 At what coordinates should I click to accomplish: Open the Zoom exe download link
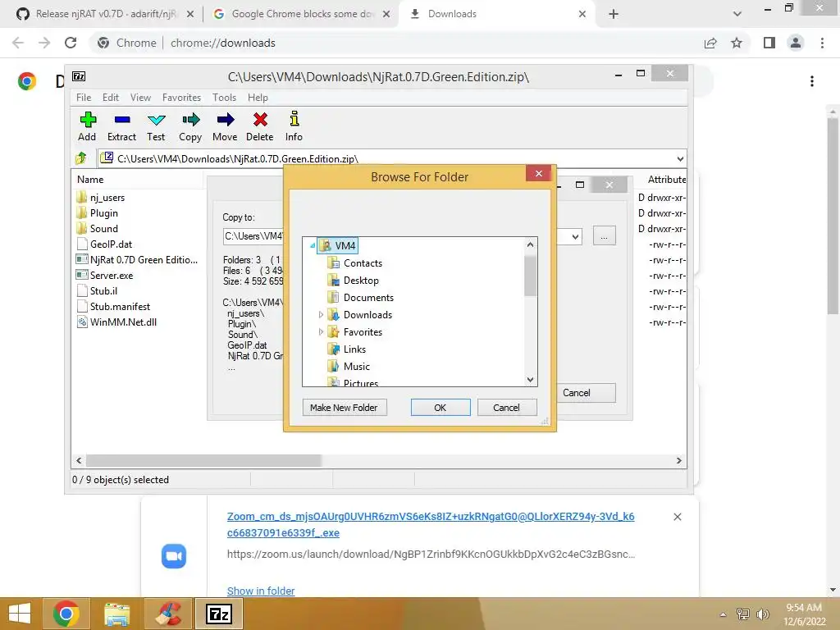tap(430, 524)
